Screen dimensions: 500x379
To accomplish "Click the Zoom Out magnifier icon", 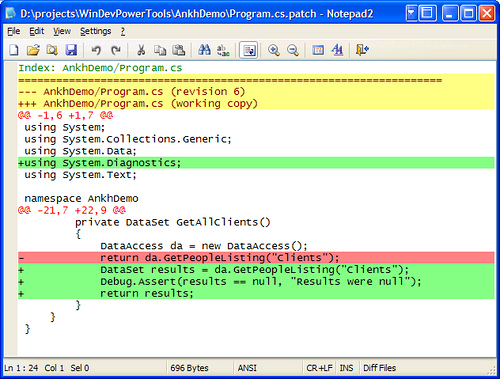I will (293, 50).
